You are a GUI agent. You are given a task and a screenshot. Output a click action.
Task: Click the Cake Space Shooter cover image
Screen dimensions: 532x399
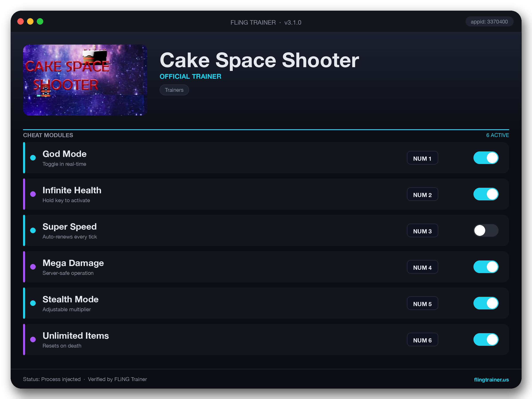point(85,80)
